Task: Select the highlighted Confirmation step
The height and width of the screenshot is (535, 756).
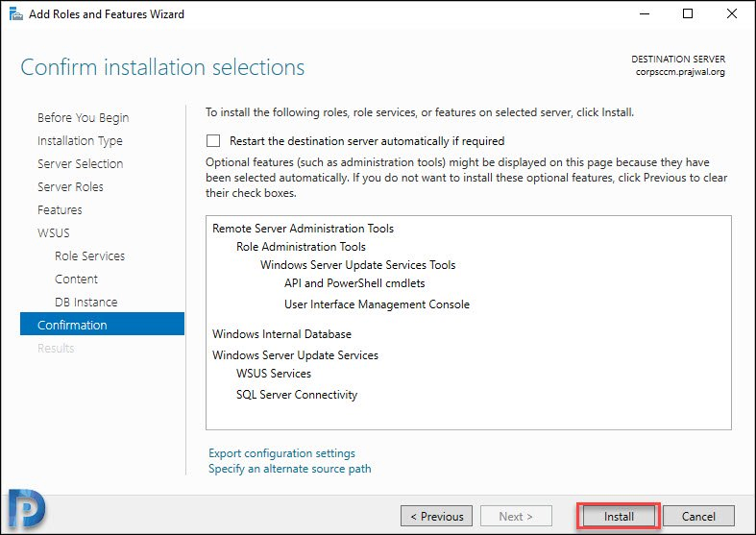Action: point(102,324)
